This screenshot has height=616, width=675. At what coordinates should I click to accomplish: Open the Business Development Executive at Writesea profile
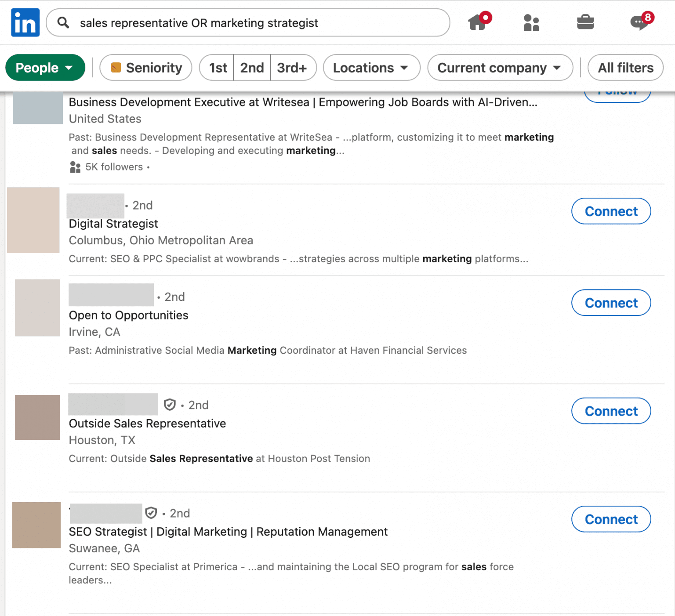(303, 102)
